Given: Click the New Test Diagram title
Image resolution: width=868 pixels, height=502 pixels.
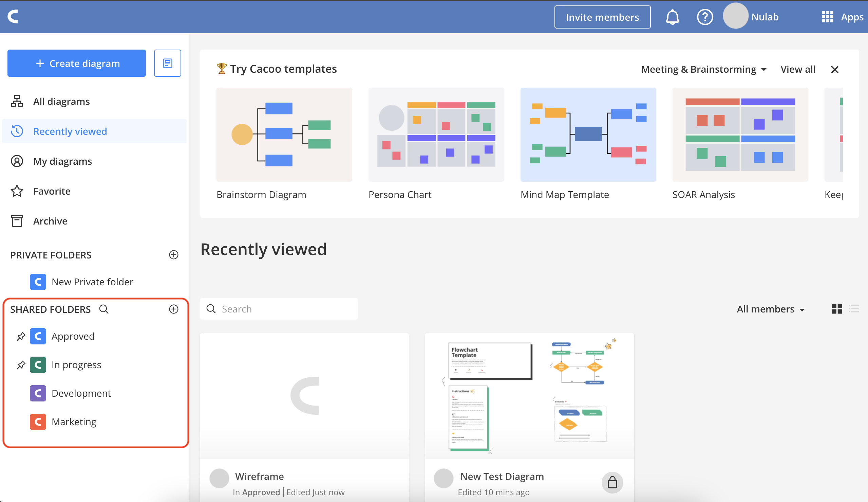Looking at the screenshot, I should click(502, 476).
